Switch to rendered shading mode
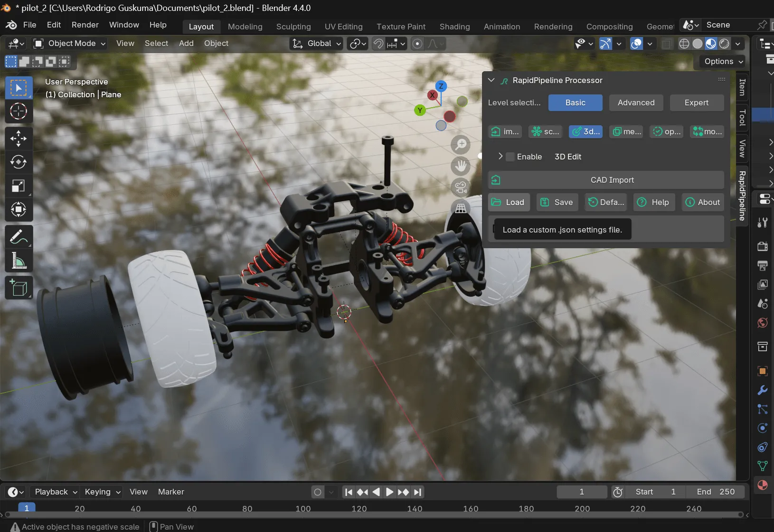The height and width of the screenshot is (532, 774). point(724,44)
